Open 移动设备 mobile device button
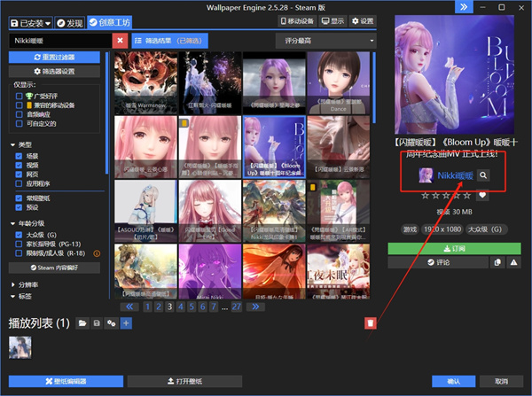Viewport: 532px width, 396px height. click(x=297, y=21)
